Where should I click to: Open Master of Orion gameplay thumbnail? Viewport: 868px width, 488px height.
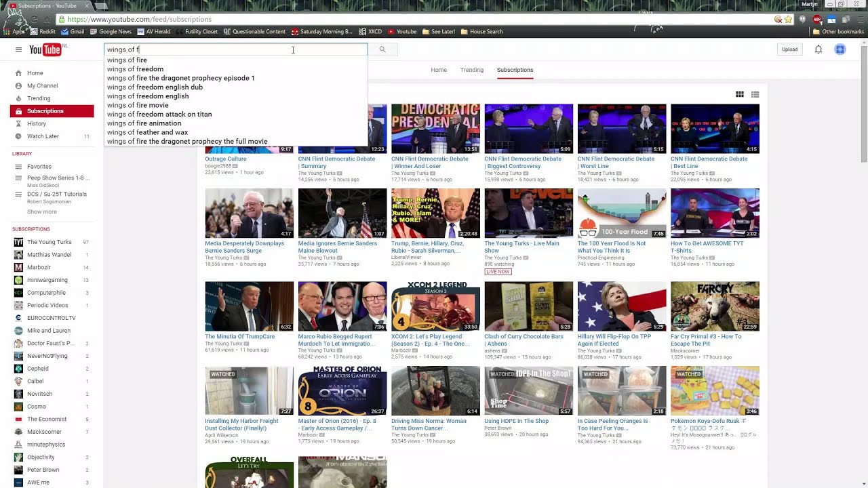click(x=342, y=391)
